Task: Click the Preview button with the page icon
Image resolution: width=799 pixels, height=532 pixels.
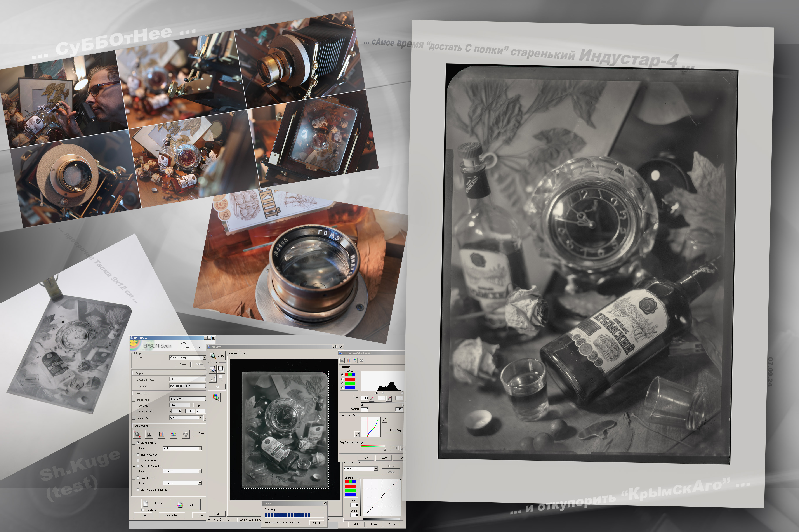Action: 156,504
